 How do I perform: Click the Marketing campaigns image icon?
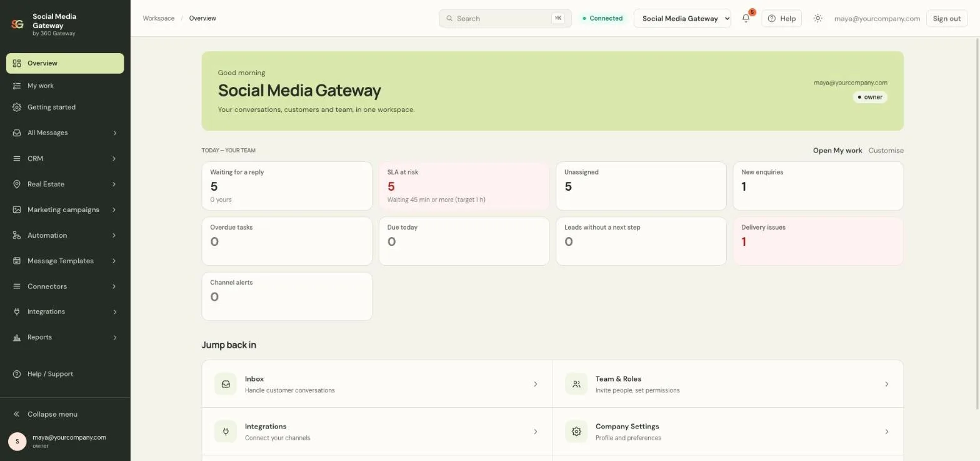[x=17, y=210]
